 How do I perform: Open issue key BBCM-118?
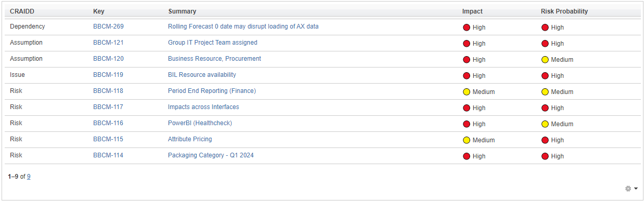108,91
